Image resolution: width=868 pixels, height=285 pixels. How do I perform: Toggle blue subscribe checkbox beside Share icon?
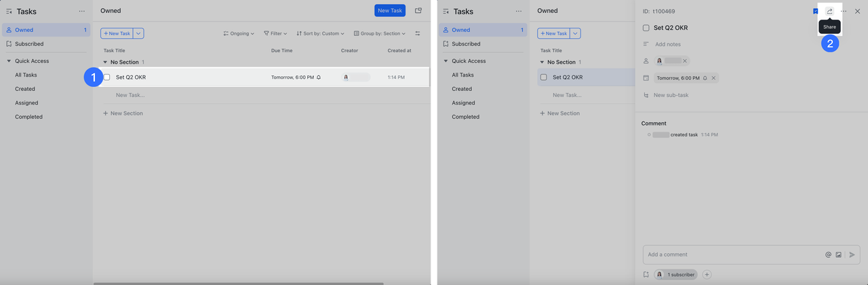tap(815, 12)
